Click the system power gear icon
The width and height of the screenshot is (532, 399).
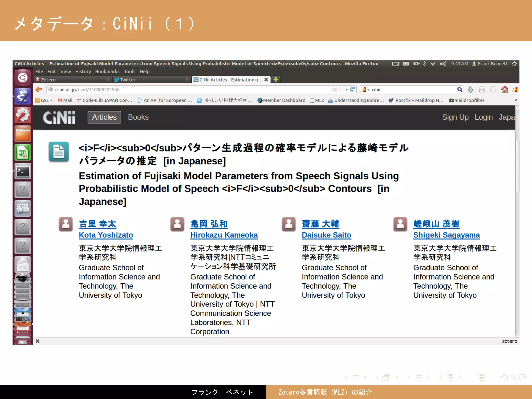[x=514, y=64]
